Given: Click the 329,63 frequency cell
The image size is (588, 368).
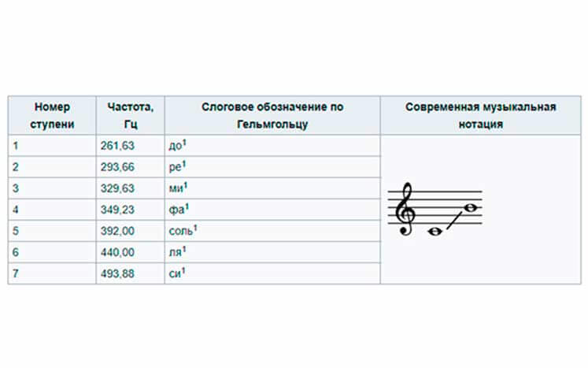Looking at the screenshot, I should (x=118, y=188).
